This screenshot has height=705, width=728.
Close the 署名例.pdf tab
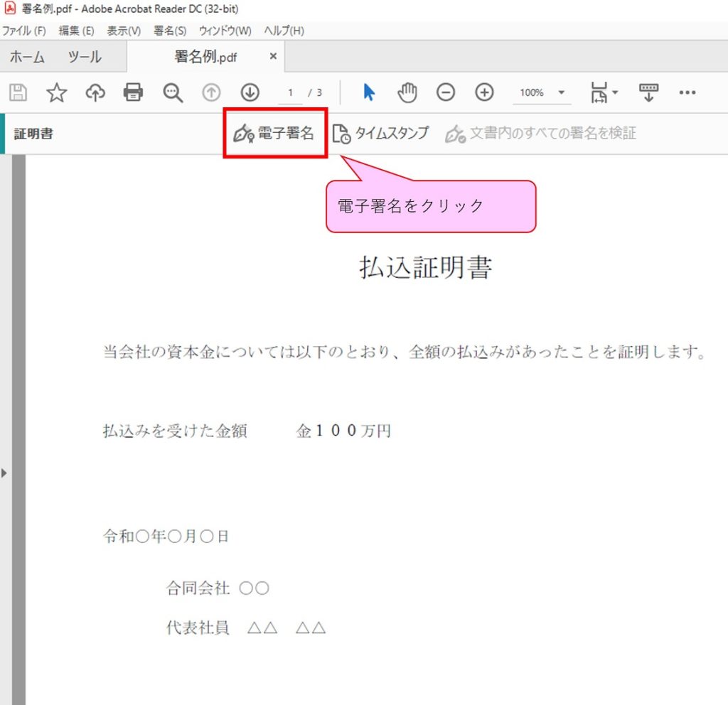(273, 57)
